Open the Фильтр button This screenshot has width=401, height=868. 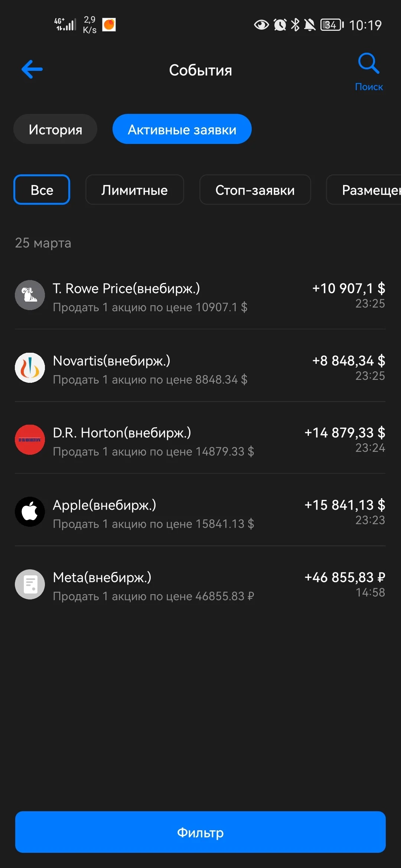tap(200, 832)
